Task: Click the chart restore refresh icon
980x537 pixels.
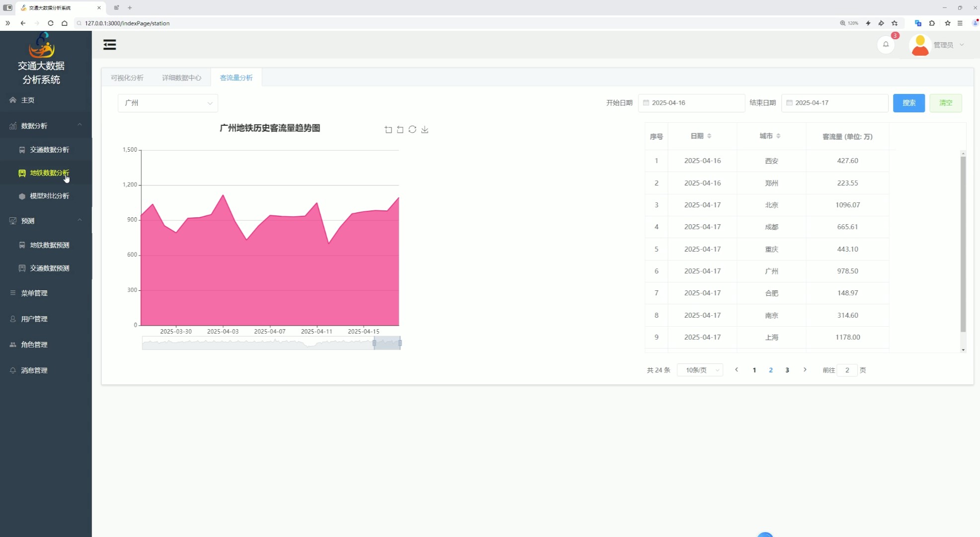Action: click(412, 129)
